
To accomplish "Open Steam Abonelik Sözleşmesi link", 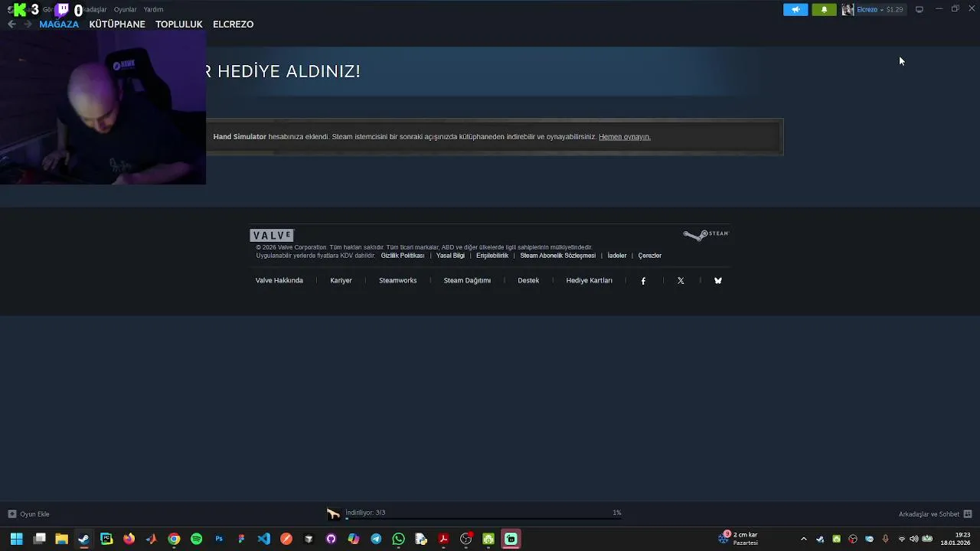I will click(557, 256).
